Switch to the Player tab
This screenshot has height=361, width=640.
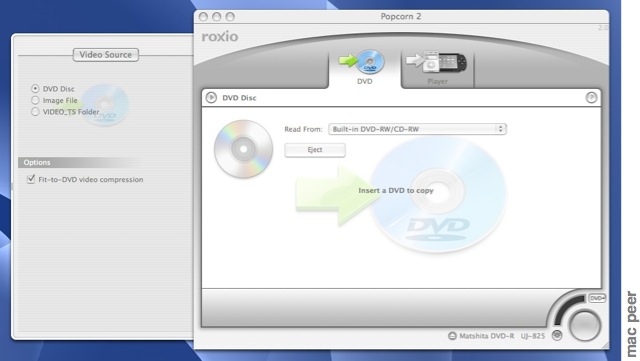pos(437,68)
